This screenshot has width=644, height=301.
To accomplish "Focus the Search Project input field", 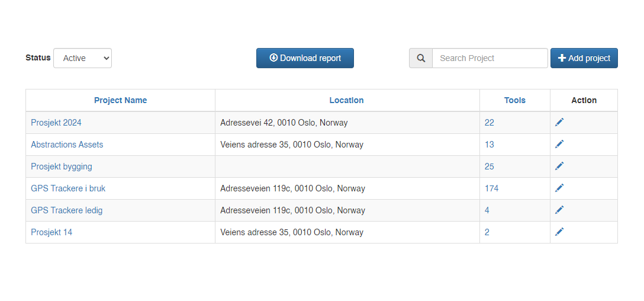I will (x=490, y=58).
